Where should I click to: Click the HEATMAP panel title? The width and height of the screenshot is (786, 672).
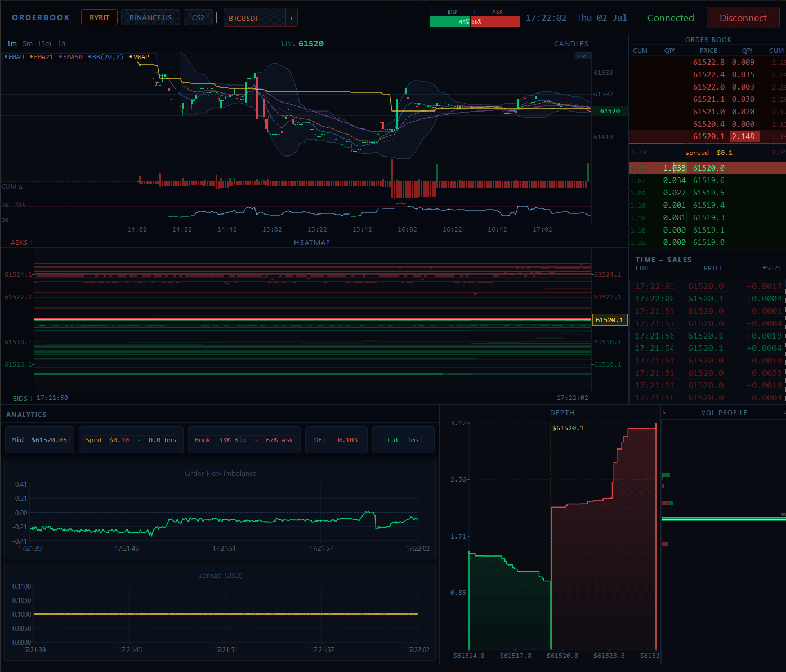[312, 242]
